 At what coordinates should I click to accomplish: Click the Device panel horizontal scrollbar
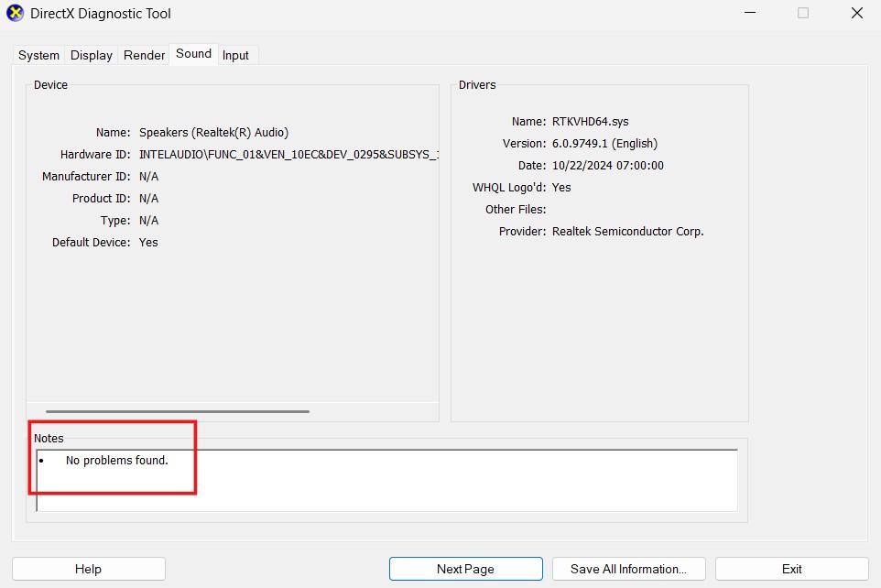[x=178, y=411]
